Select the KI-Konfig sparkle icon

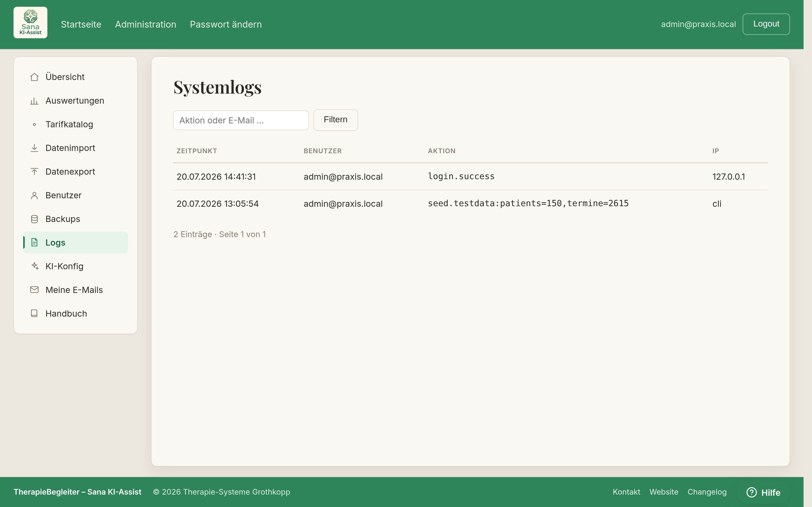34,266
